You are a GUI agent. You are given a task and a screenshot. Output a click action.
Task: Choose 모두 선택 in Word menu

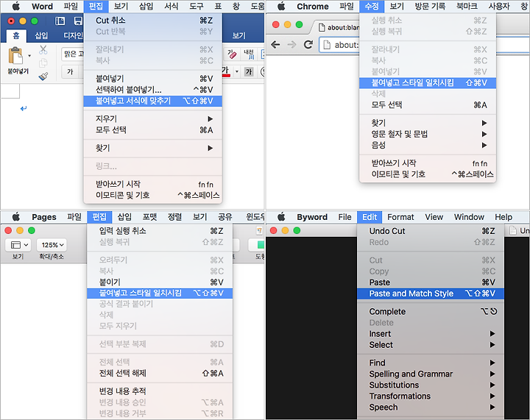point(153,130)
